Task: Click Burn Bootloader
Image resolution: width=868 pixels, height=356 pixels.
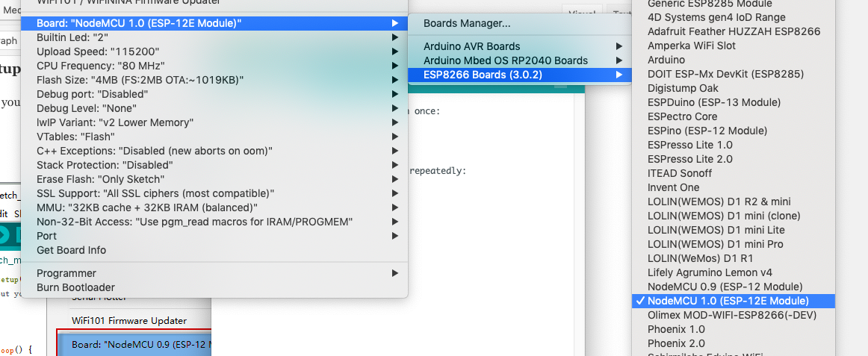Action: tap(214, 287)
